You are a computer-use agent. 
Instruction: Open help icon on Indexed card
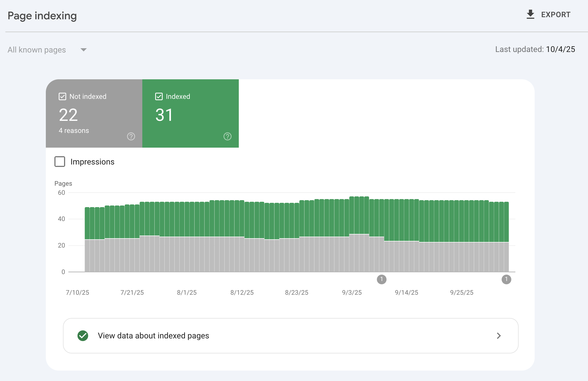227,136
